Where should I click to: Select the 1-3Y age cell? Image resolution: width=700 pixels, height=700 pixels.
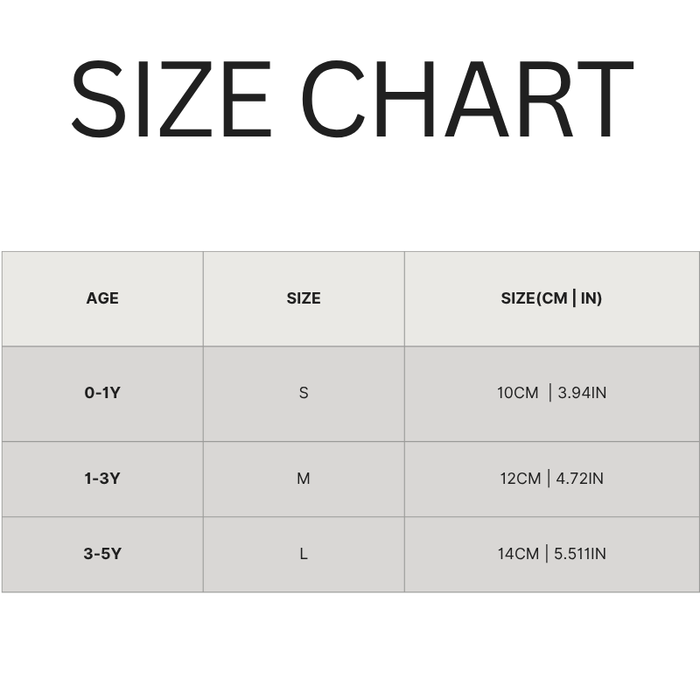point(102,479)
